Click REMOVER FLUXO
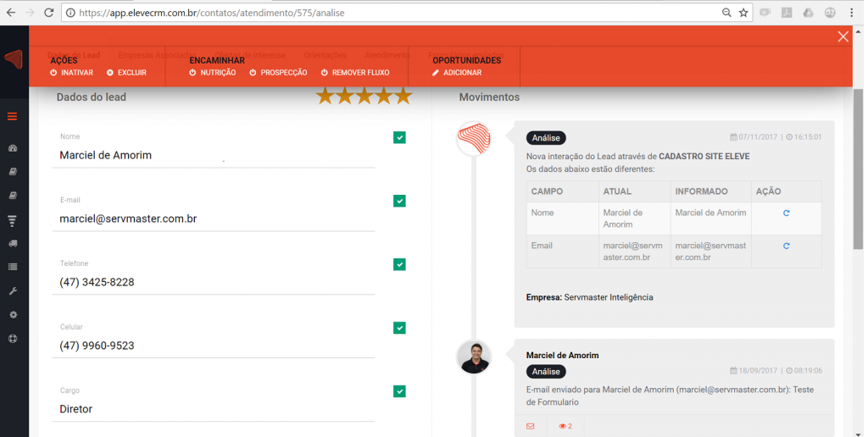Image resolution: width=868 pixels, height=437 pixels. pos(355,73)
